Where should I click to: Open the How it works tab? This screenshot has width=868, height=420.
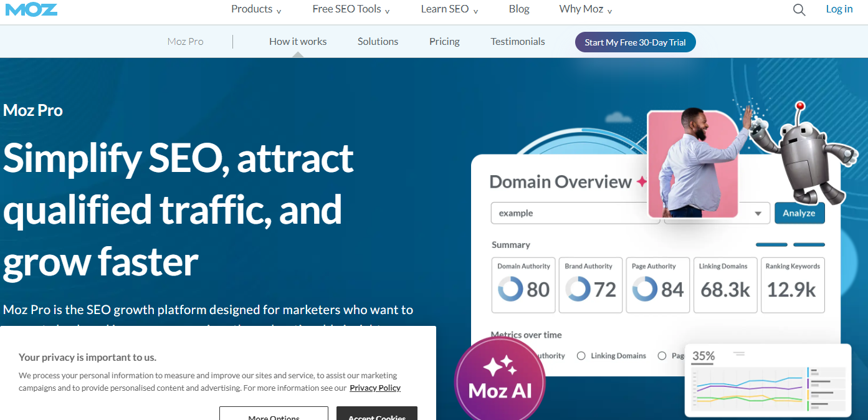[x=298, y=42]
